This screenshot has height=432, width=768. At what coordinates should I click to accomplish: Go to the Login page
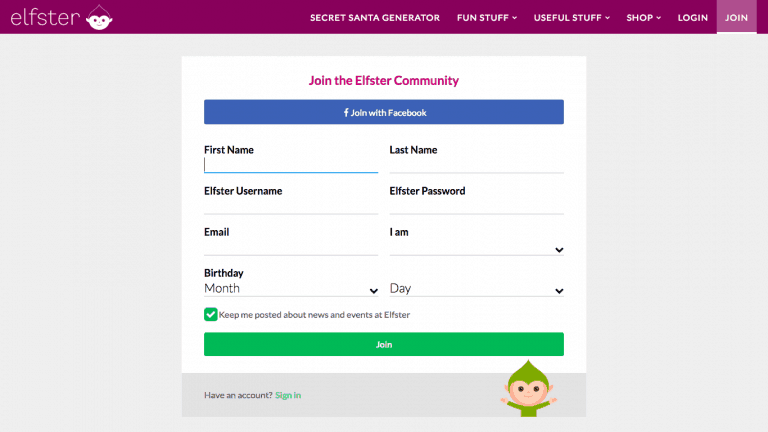tap(693, 18)
